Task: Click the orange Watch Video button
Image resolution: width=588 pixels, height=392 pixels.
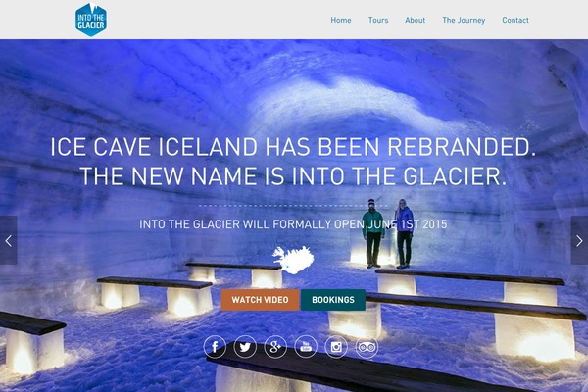Action: [261, 300]
